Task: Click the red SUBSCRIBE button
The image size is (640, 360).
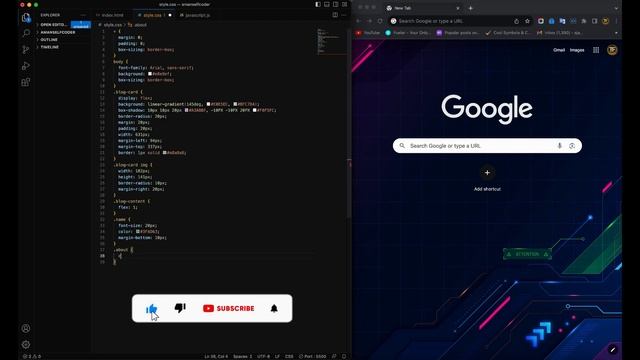Action: click(x=229, y=308)
